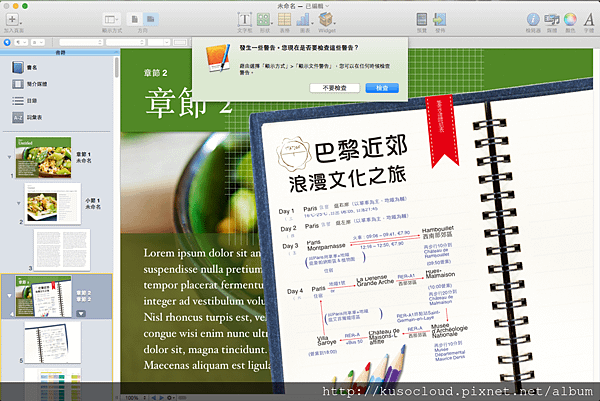Open the Charts (圖表) toolbar icon
Screen dimensions: 600x401
click(304, 19)
